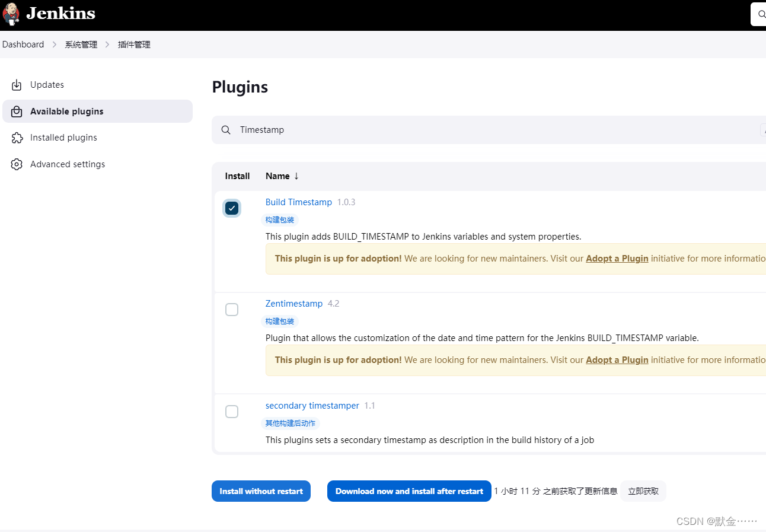Image resolution: width=766 pixels, height=532 pixels.
Task: Open 系统管理 breadcrumb
Action: [x=81, y=44]
